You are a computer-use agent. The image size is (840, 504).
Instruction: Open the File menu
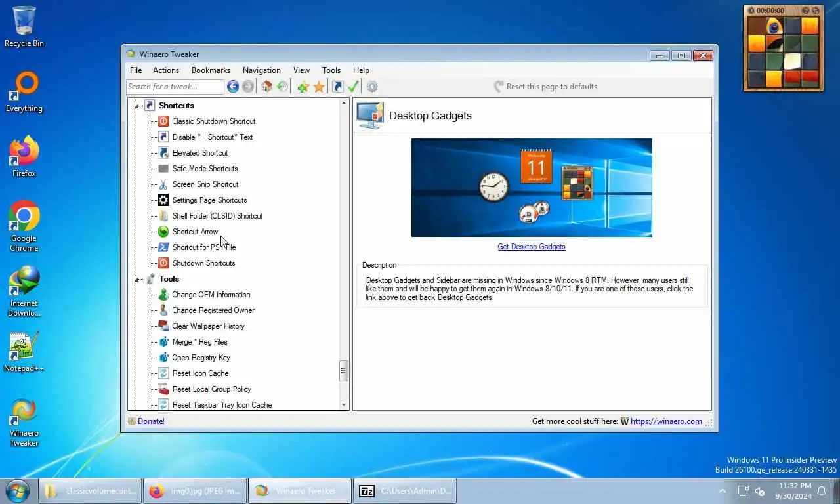(x=136, y=70)
